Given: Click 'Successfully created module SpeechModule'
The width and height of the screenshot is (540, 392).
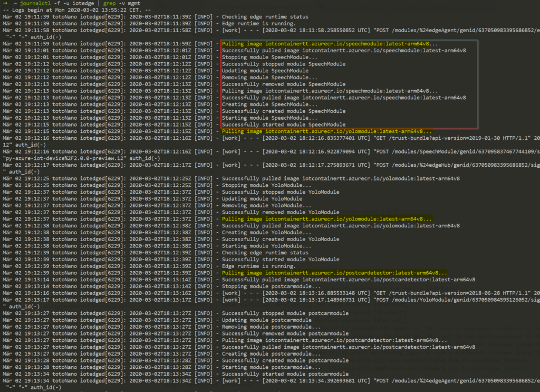Looking at the screenshot, I should (x=283, y=111).
